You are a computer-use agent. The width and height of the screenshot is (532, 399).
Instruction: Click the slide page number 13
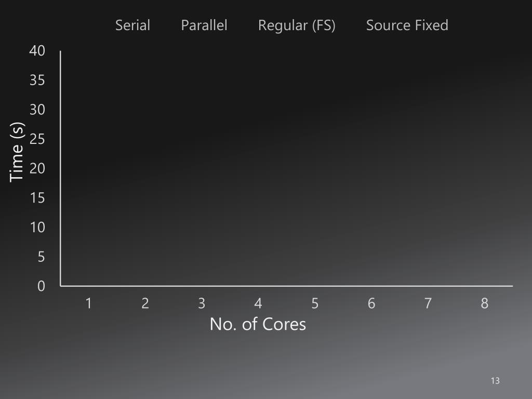click(x=495, y=381)
